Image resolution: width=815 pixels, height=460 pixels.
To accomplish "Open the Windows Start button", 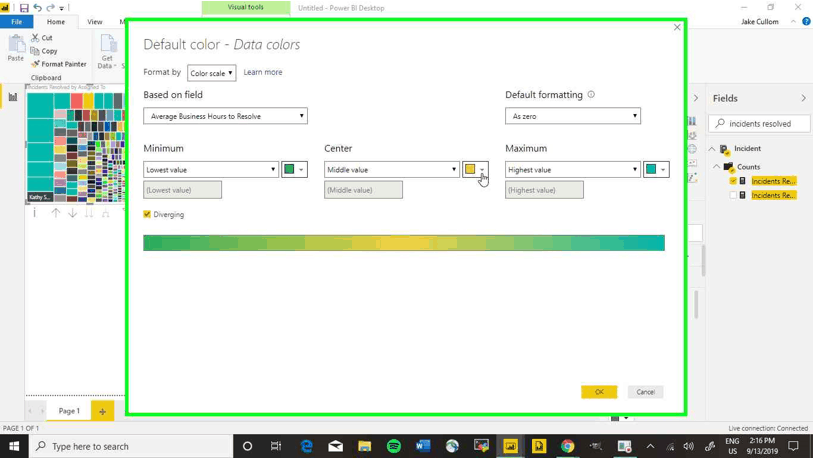I will click(x=14, y=446).
